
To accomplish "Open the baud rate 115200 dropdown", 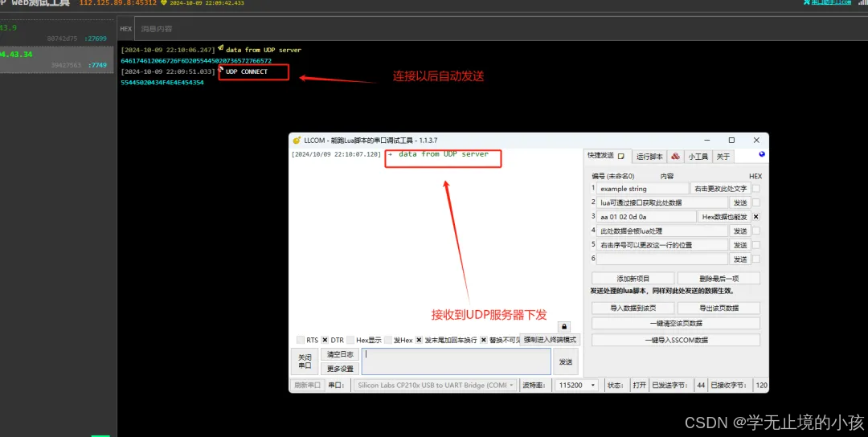I will tap(577, 385).
